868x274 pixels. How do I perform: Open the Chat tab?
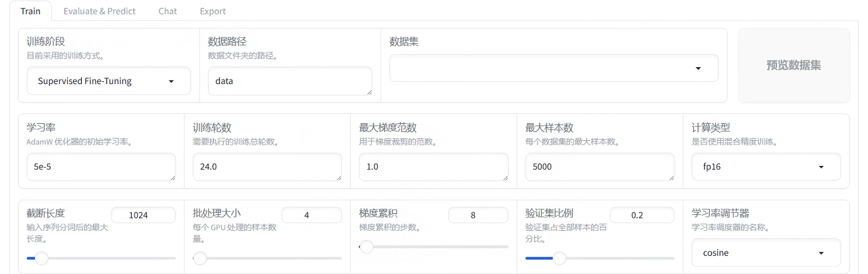click(167, 11)
